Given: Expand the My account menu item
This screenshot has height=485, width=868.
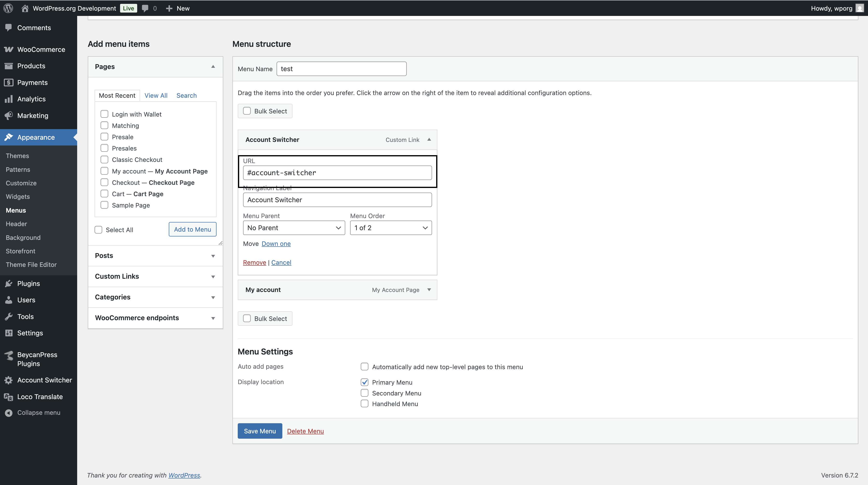Looking at the screenshot, I should click(x=429, y=290).
